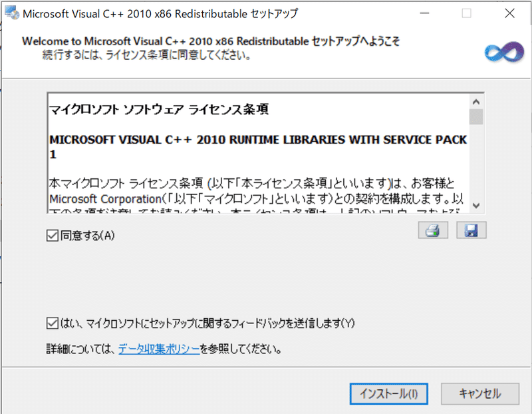Click the Microsoft Corporation text in the license
This screenshot has width=532, height=414.
[105, 198]
